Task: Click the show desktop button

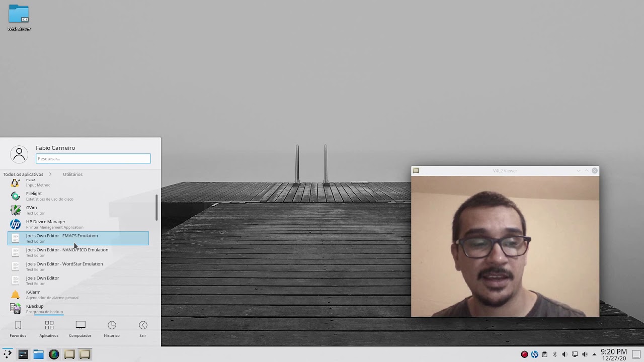Action: [x=636, y=354]
